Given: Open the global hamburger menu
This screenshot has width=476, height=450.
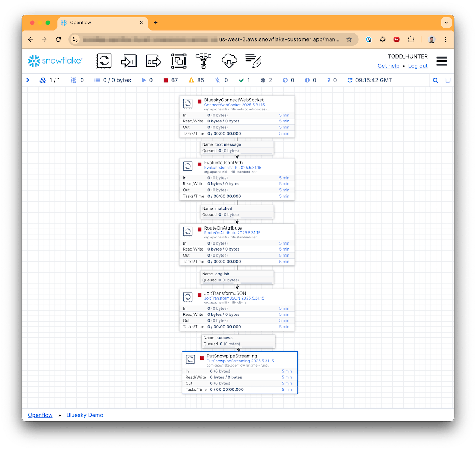Looking at the screenshot, I should coord(442,61).
